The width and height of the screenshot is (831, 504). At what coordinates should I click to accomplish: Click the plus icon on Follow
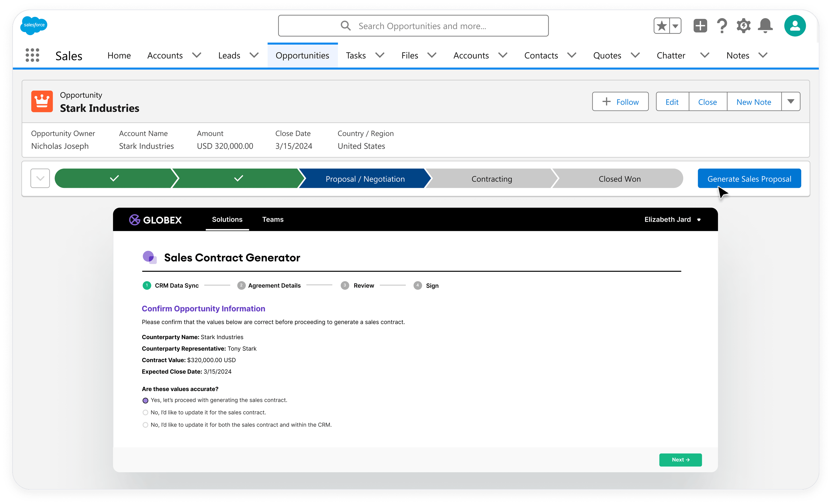tap(606, 102)
